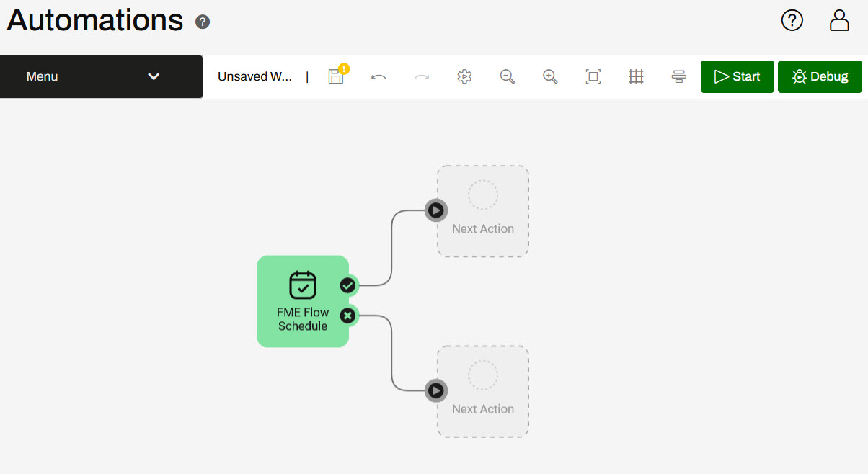
Task: Launch Debug mode
Action: (x=820, y=76)
